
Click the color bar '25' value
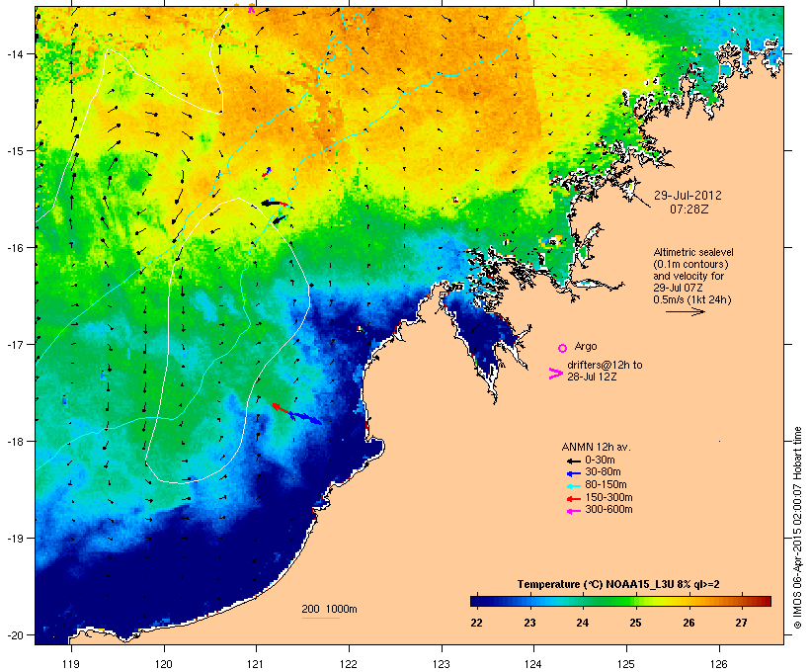pos(636,623)
